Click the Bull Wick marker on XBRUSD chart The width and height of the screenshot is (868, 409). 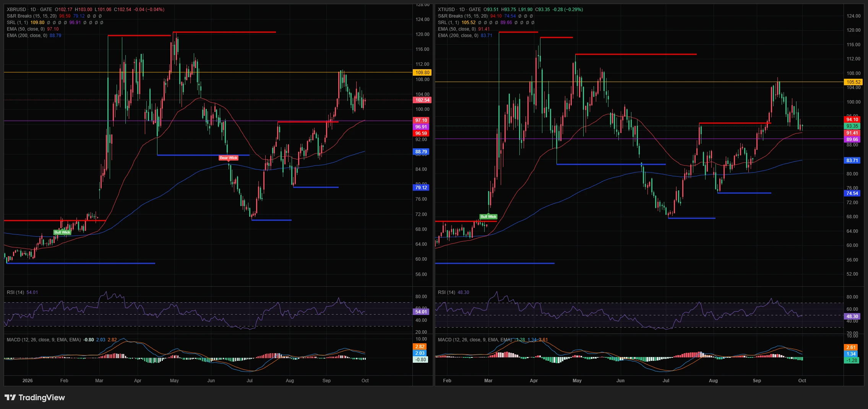point(62,232)
